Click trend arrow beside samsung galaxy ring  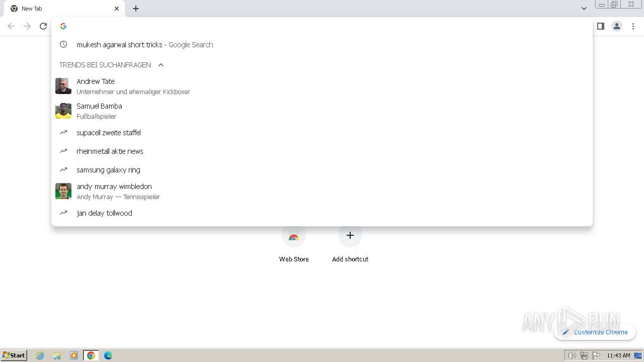point(63,169)
